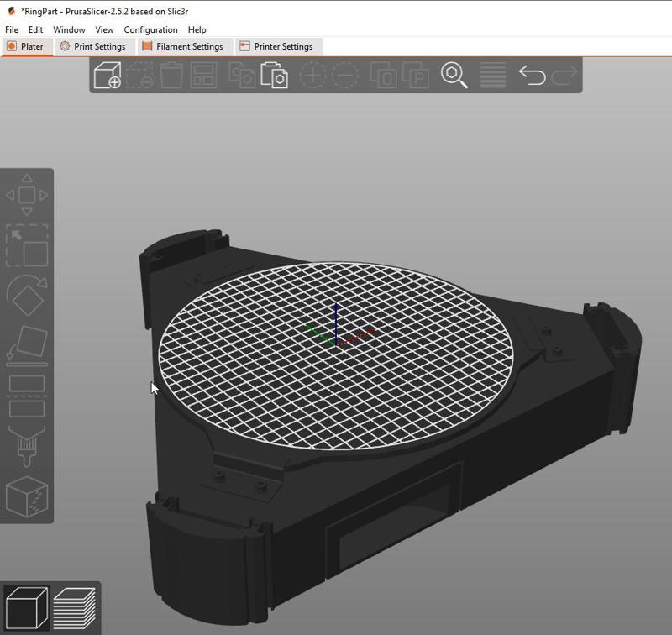This screenshot has height=635, width=672.
Task: Switch to the 3D editor view
Action: tap(27, 608)
